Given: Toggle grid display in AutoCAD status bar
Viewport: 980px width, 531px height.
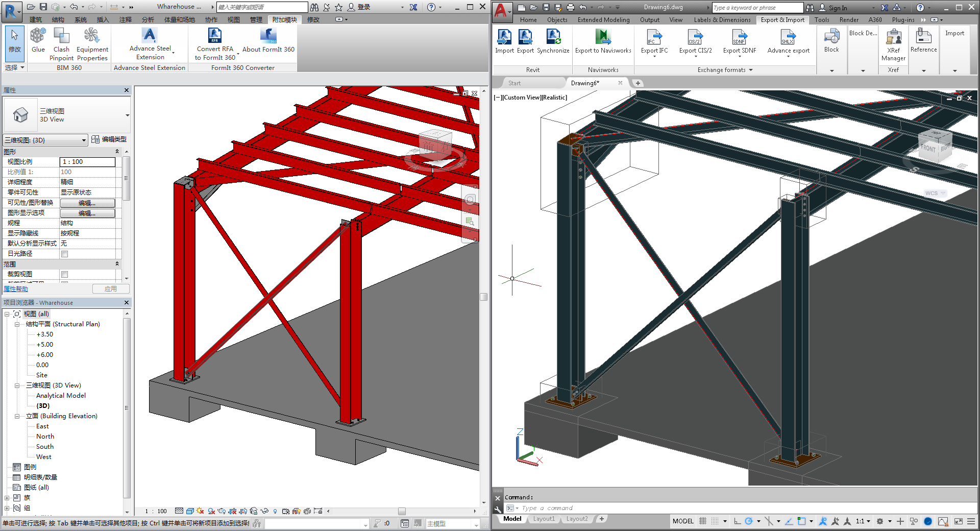Looking at the screenshot, I should pos(714,521).
